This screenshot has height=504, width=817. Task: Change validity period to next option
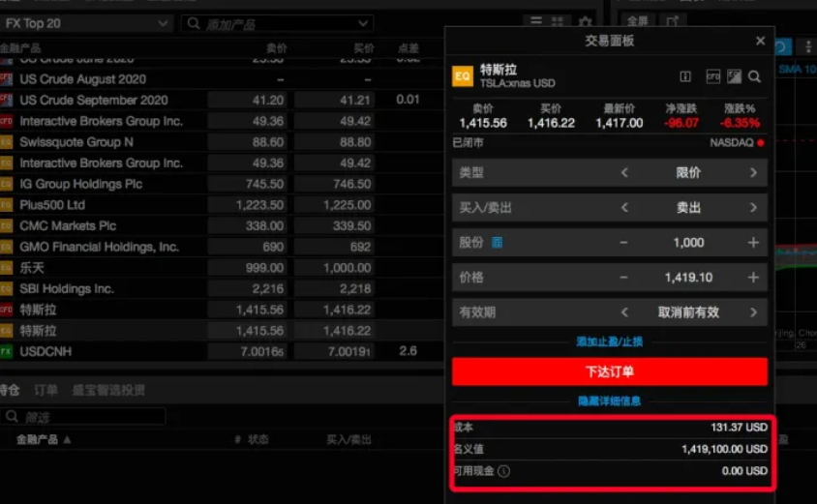point(753,312)
